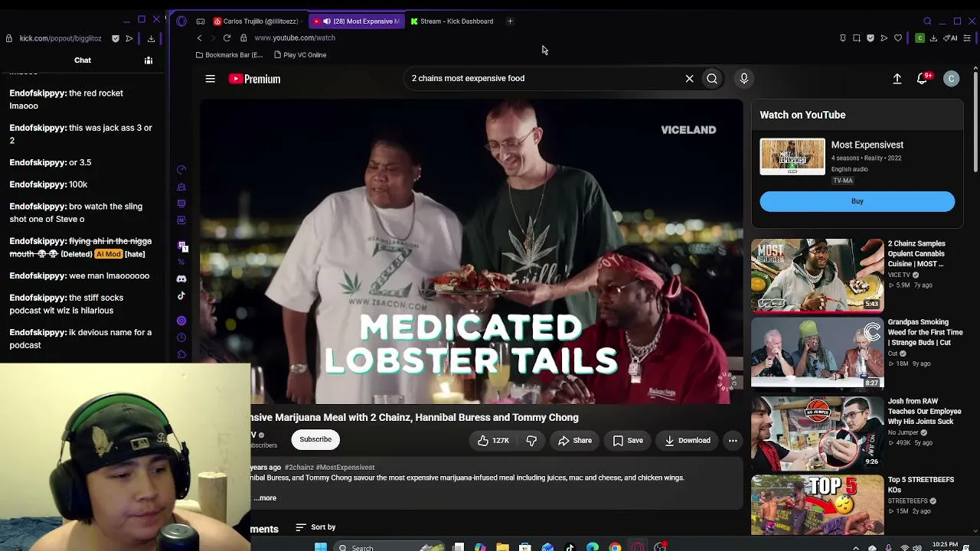This screenshot has width=980, height=551.
Task: Open the history clock sidebar icon
Action: [181, 337]
